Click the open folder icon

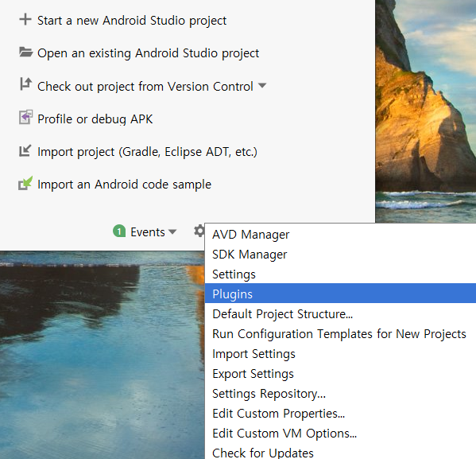point(25,52)
